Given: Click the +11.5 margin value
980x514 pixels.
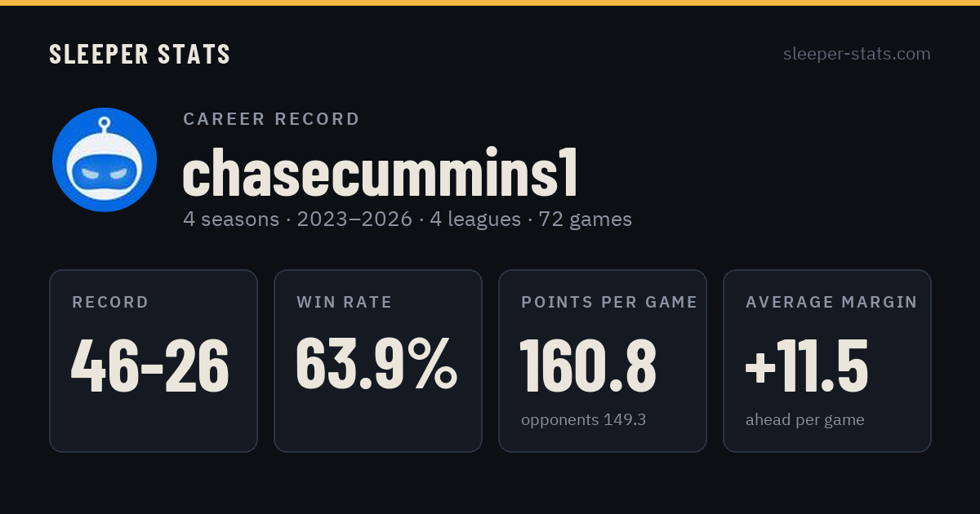Looking at the screenshot, I should (807, 365).
